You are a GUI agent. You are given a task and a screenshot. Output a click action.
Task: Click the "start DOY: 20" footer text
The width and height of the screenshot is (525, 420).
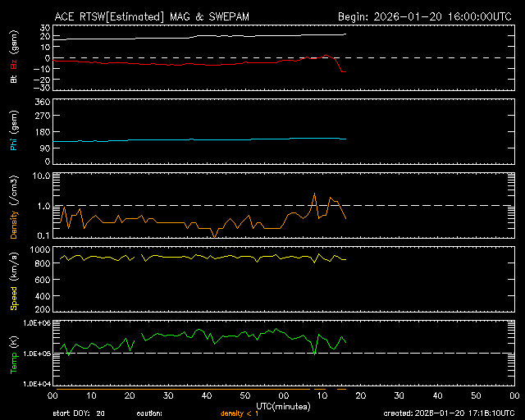(x=79, y=414)
